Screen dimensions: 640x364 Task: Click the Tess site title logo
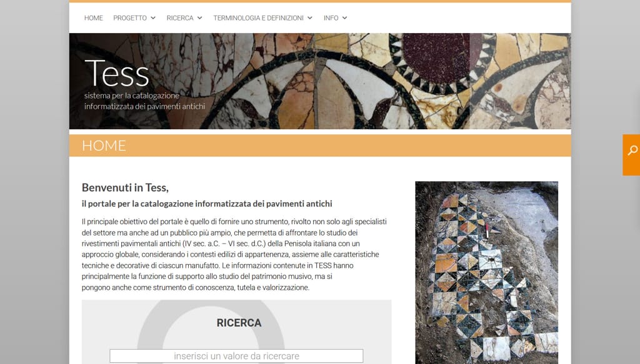tap(117, 74)
